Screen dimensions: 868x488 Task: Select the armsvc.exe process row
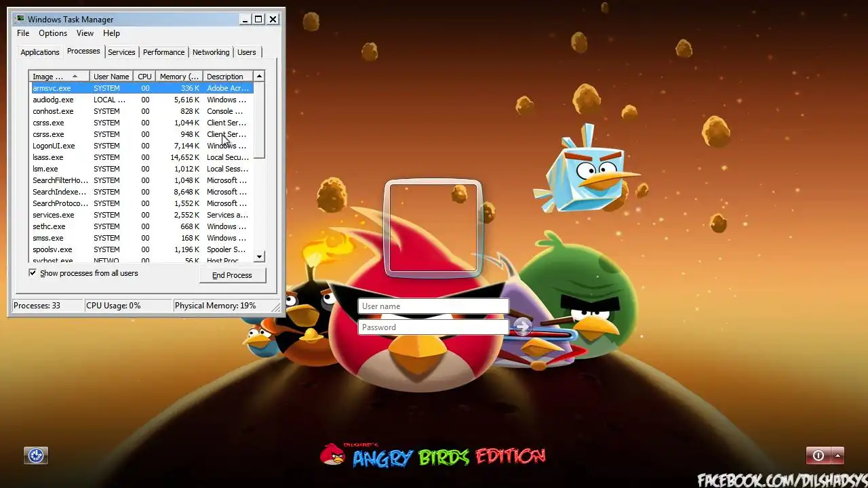coord(142,88)
